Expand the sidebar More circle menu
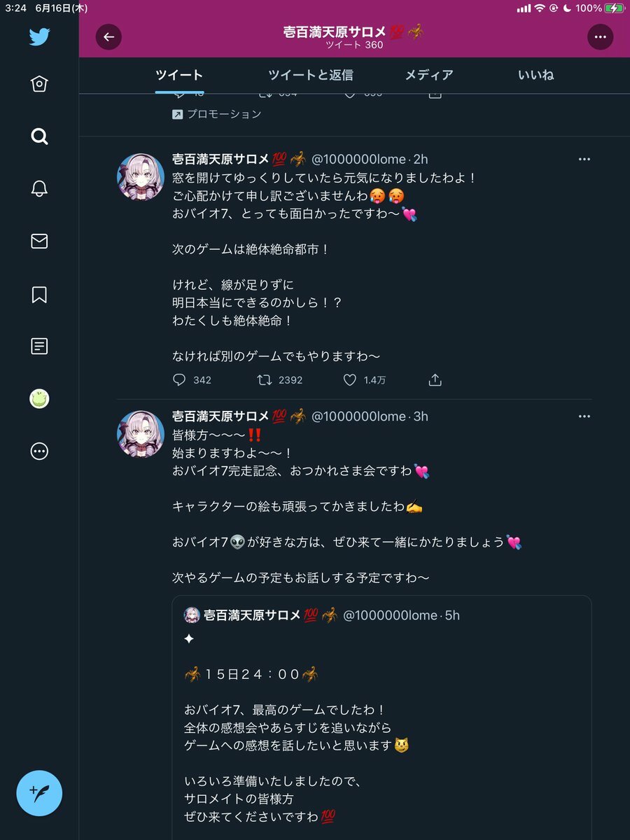This screenshot has height=840, width=630. (x=39, y=451)
